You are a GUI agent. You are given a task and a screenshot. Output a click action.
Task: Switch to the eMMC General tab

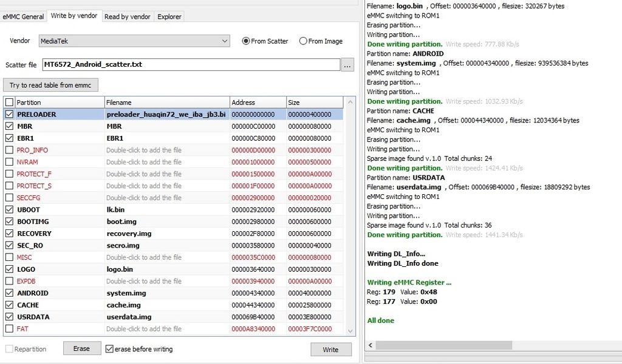tap(24, 16)
